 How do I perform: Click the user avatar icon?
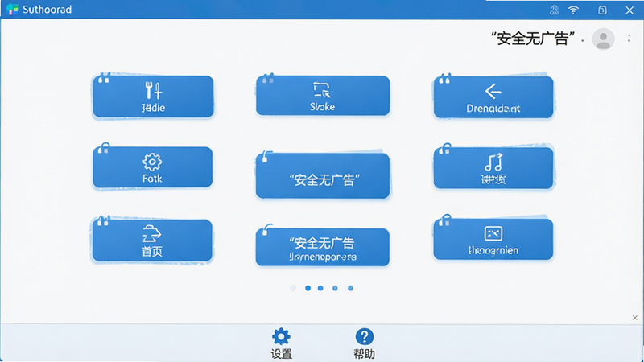point(603,39)
